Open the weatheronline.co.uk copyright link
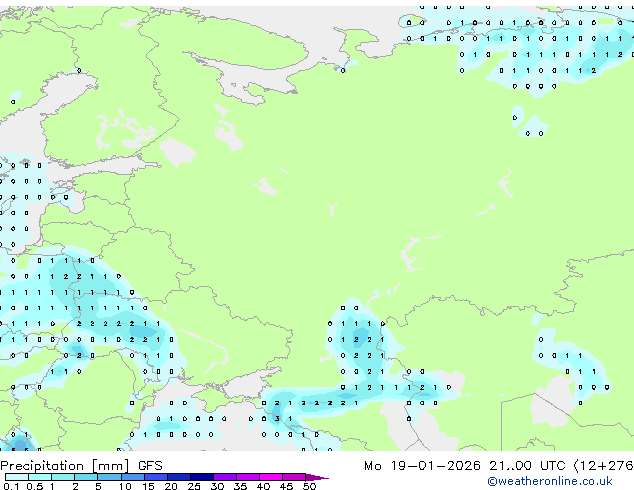The image size is (634, 490). (550, 481)
